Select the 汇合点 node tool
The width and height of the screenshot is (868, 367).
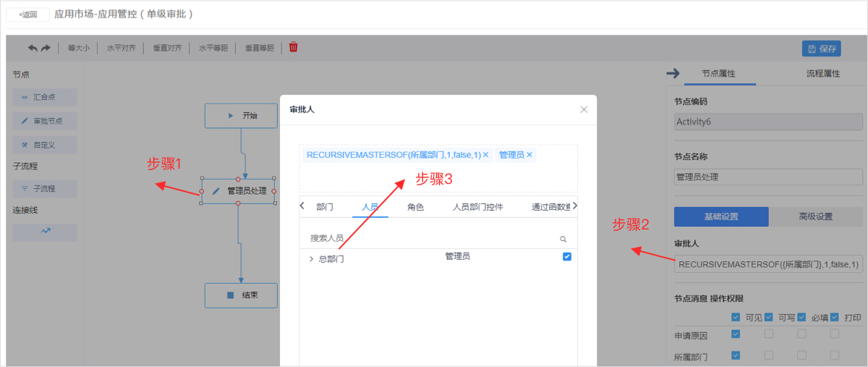pos(45,97)
